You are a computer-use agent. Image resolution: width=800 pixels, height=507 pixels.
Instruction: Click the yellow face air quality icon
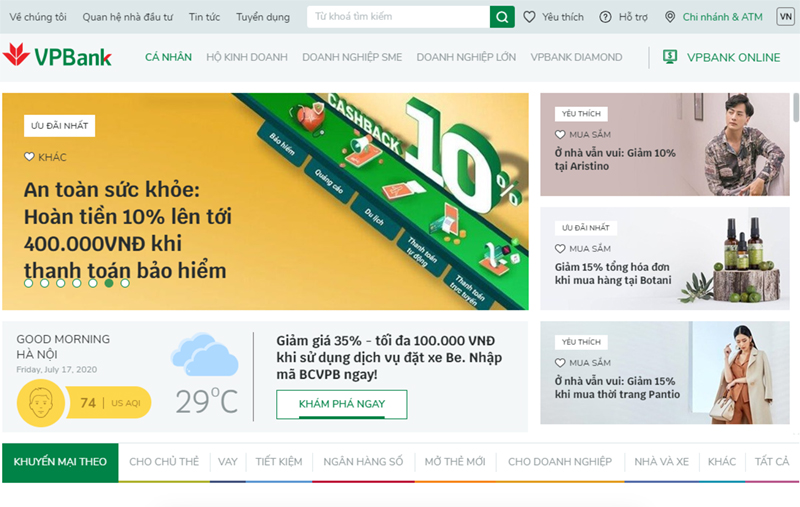pos(41,403)
